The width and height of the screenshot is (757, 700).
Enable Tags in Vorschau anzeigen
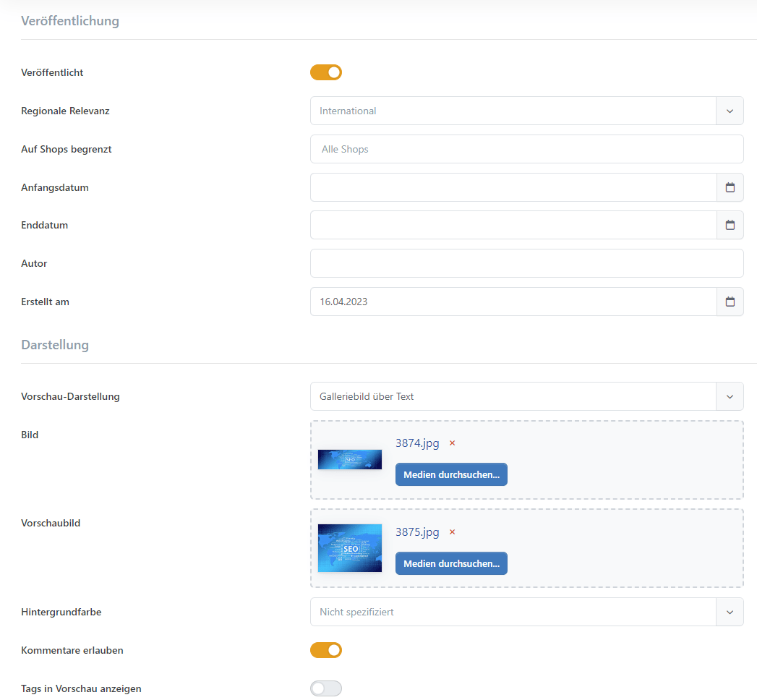pos(326,688)
